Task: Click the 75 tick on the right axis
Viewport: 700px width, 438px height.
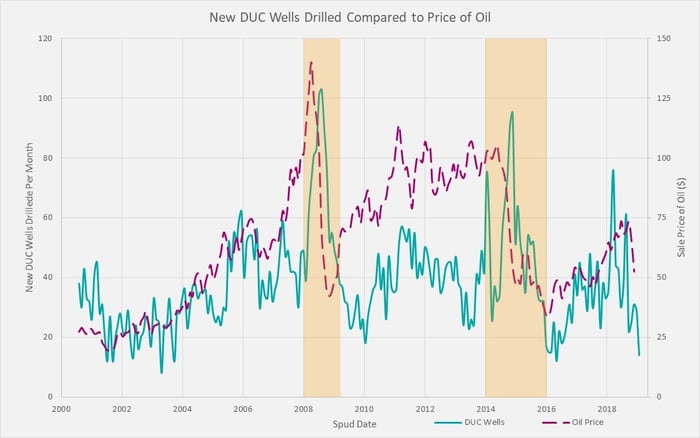Action: pos(662,217)
